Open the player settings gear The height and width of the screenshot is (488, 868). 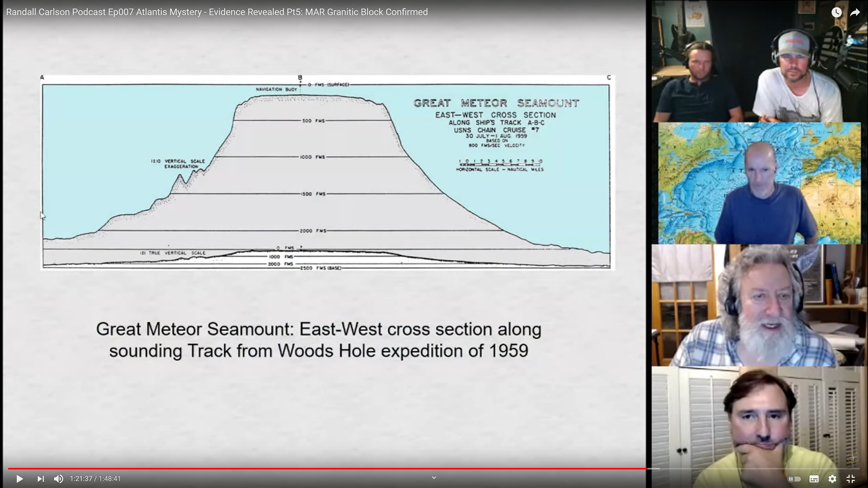coord(832,478)
